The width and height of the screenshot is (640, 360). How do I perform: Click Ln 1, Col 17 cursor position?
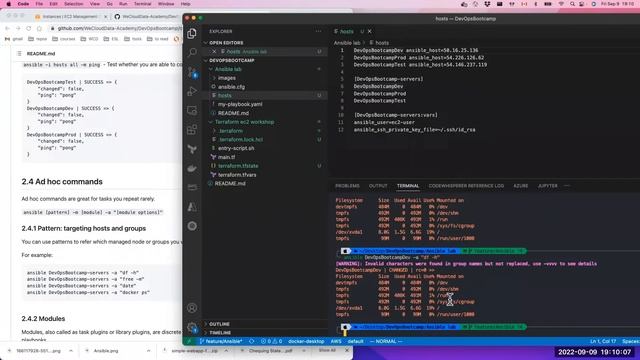(603, 341)
